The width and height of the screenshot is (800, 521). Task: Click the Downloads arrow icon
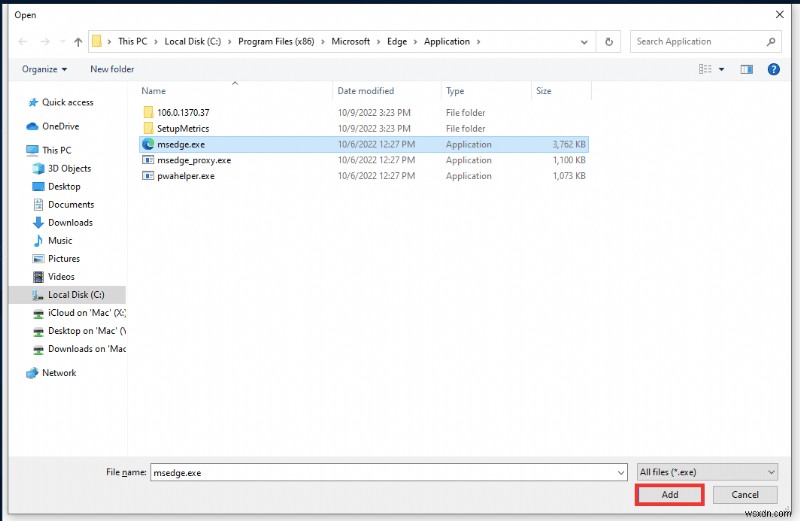[x=38, y=222]
